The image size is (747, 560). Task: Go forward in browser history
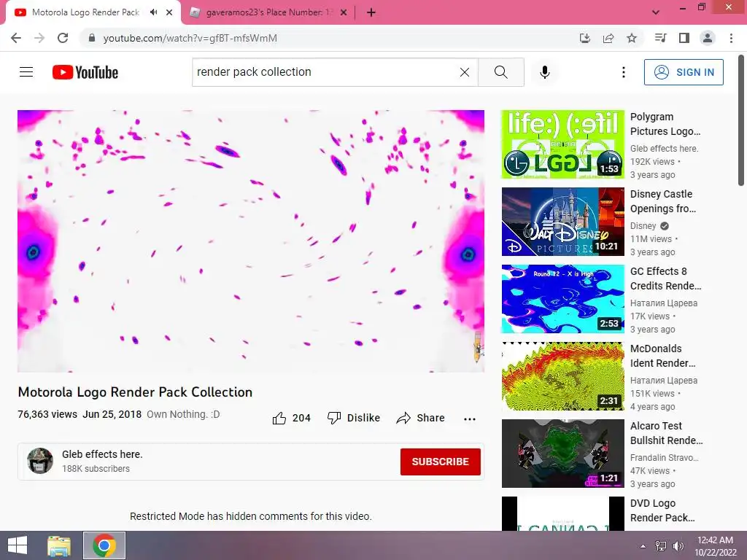point(39,38)
